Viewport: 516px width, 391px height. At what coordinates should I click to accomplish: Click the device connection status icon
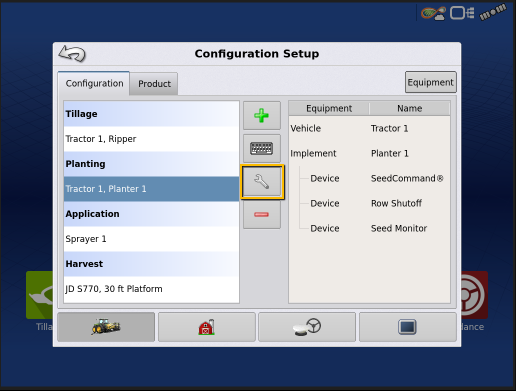[x=462, y=13]
